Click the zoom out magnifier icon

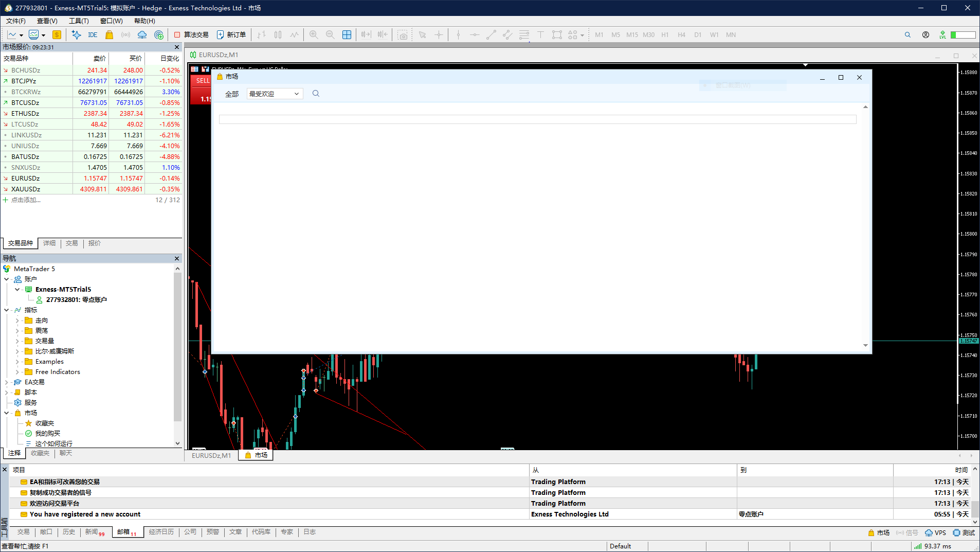pyautogui.click(x=330, y=34)
